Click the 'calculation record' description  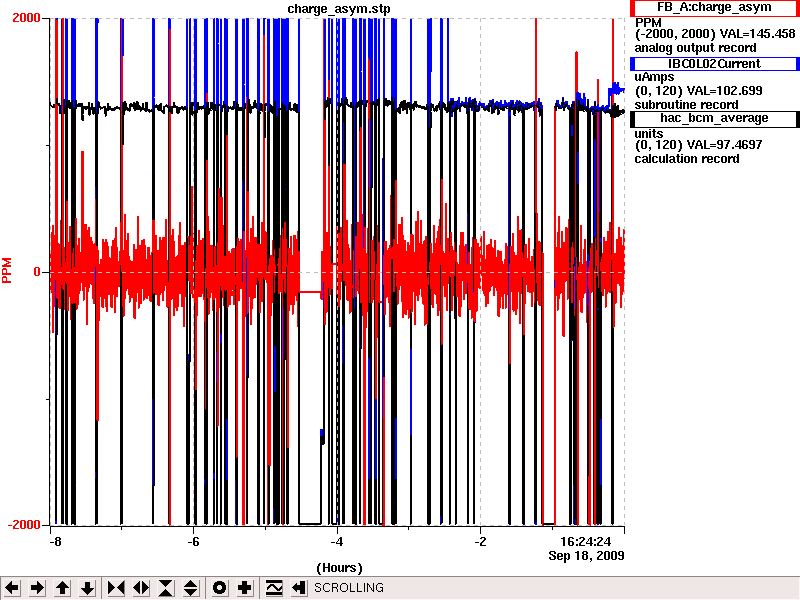687,159
